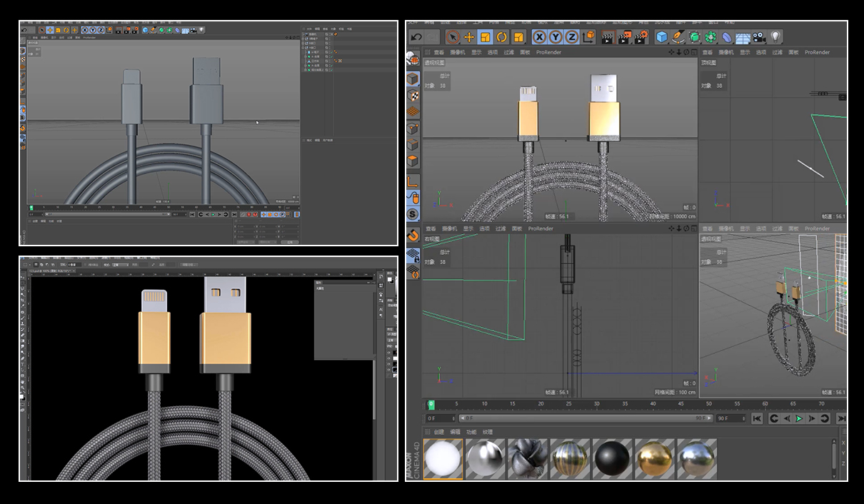The image size is (864, 504).
Task: Click frame 25 on large Cinema 4D timeline ruler
Action: tap(568, 404)
